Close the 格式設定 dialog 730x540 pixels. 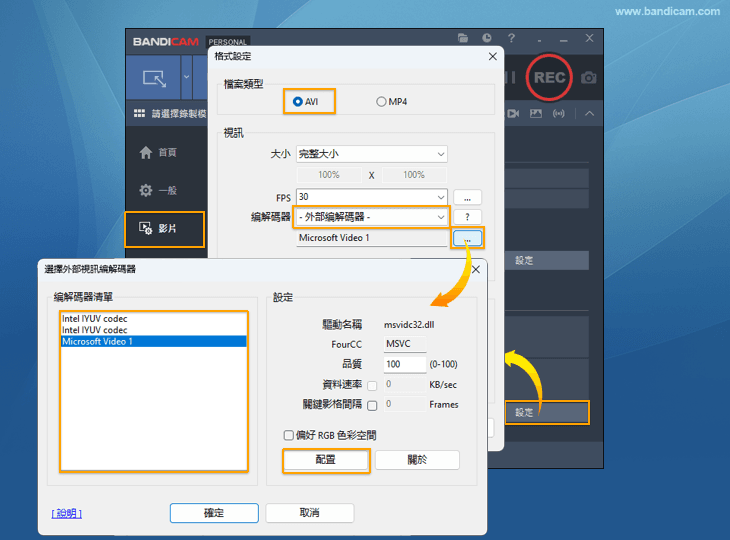[493, 56]
